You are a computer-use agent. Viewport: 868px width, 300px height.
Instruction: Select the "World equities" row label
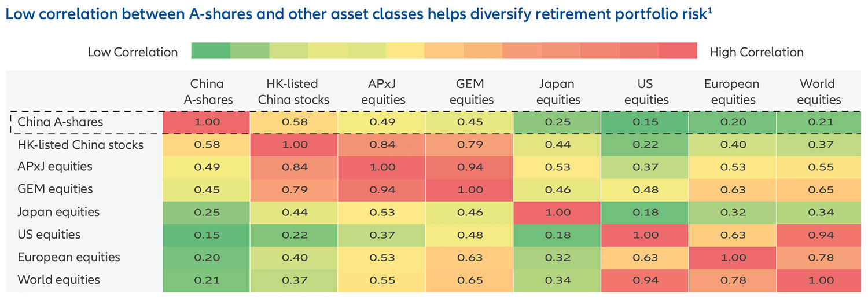click(58, 280)
